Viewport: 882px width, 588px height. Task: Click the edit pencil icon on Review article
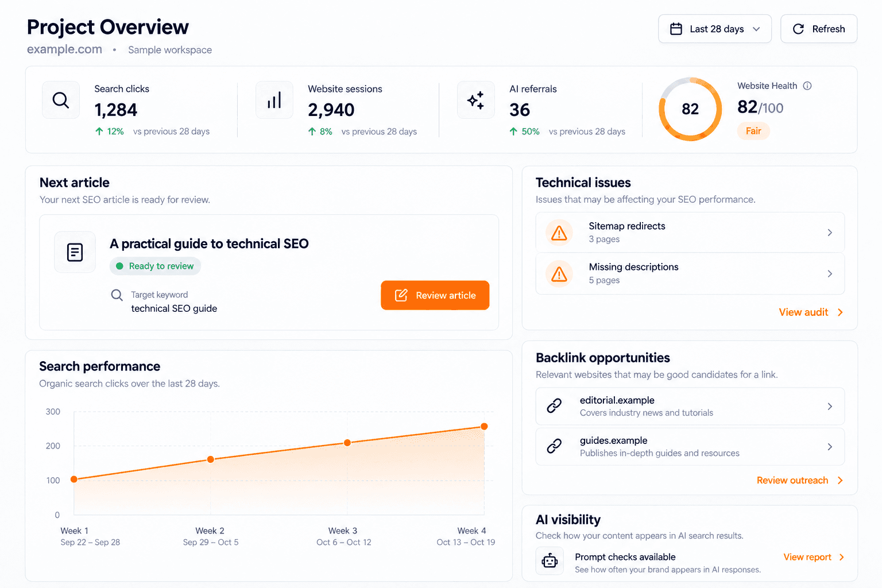pos(401,295)
